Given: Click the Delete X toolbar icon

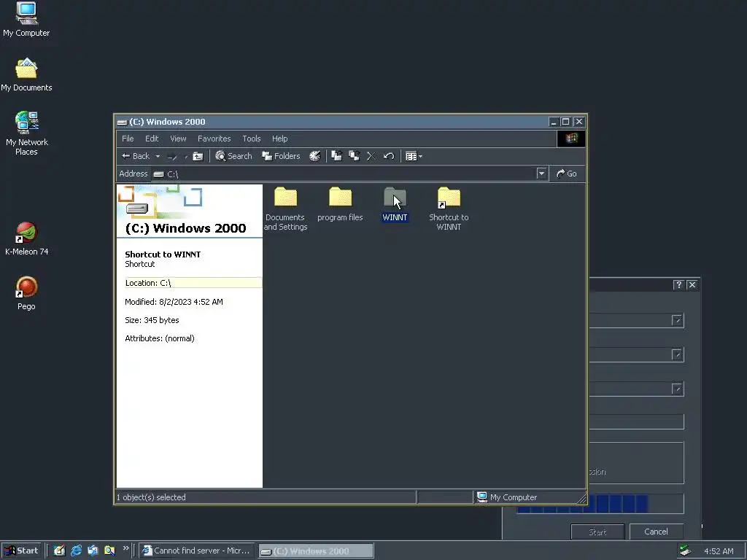Looking at the screenshot, I should (x=371, y=156).
